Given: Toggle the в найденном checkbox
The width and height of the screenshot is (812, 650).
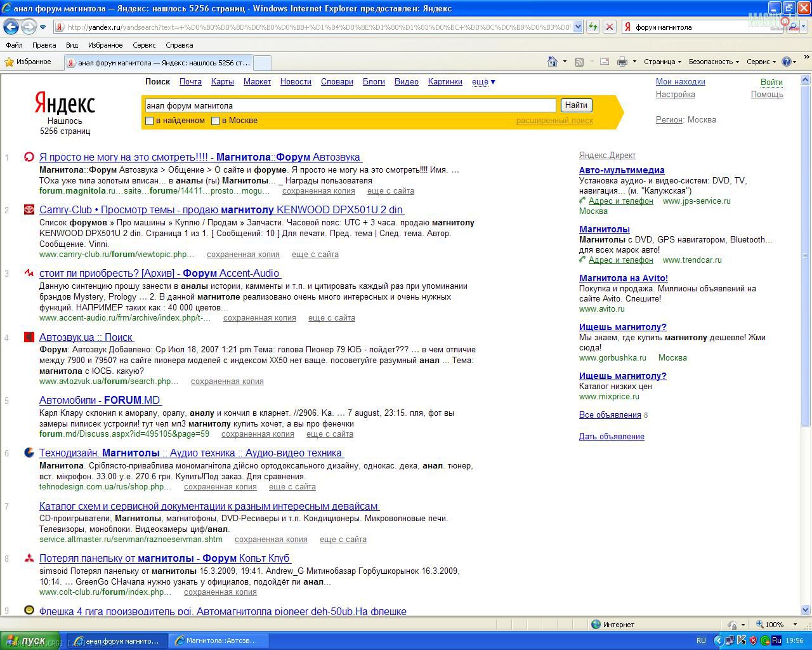Looking at the screenshot, I should tap(150, 121).
